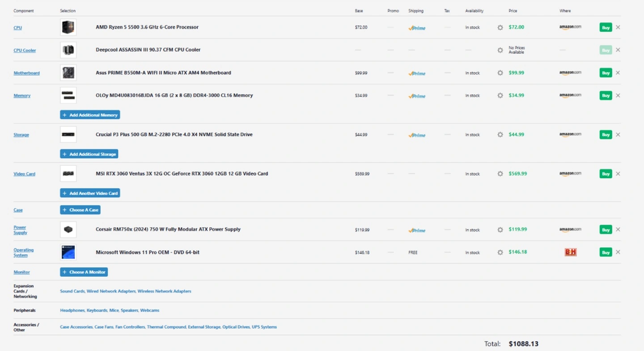644x351 pixels.
Task: Buy the Corsair RM750x power supply
Action: [606, 230]
